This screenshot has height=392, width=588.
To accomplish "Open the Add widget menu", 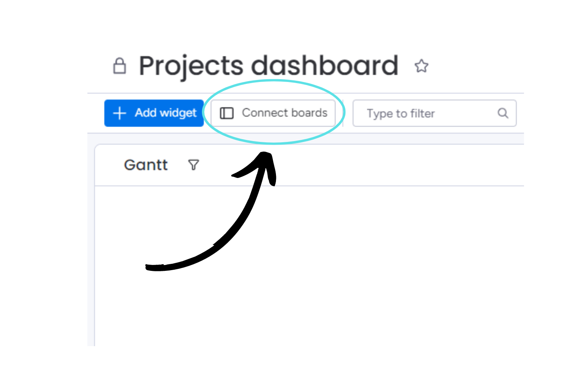I will click(x=154, y=113).
